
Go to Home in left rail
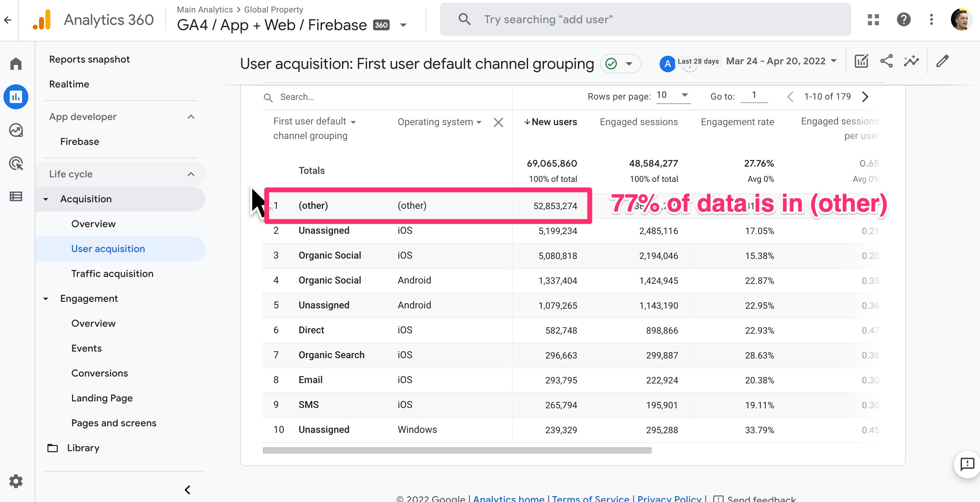[16, 64]
